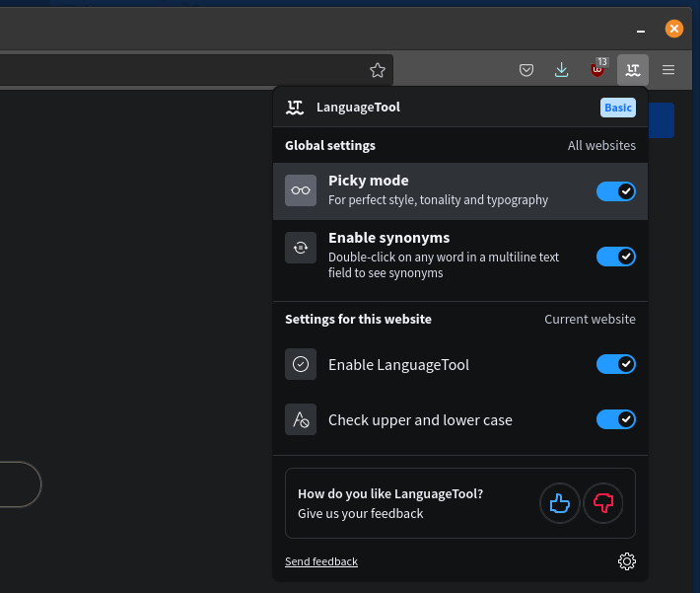Turn off the Enable synonyms toggle
700x593 pixels.
click(616, 257)
